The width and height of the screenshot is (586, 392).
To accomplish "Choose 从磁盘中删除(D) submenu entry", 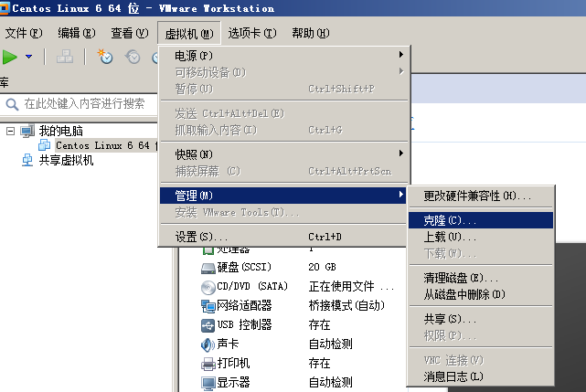I will point(481,294).
